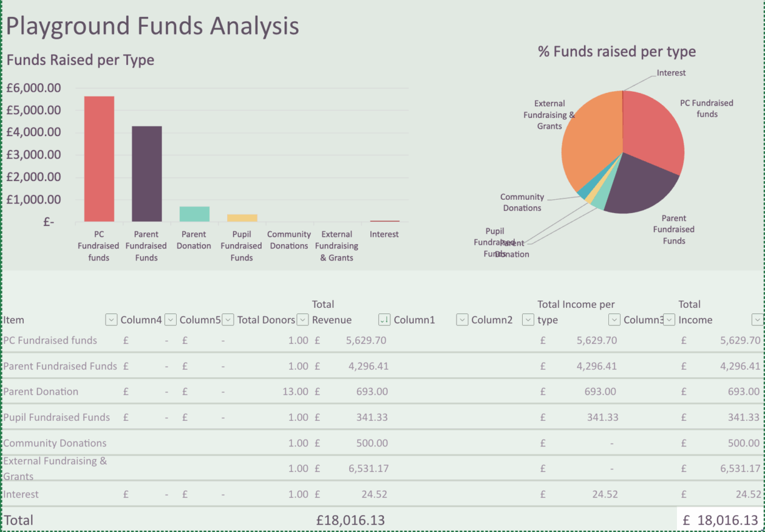Select the % Funds raised per type title
The width and height of the screenshot is (765, 532).
pos(616,52)
